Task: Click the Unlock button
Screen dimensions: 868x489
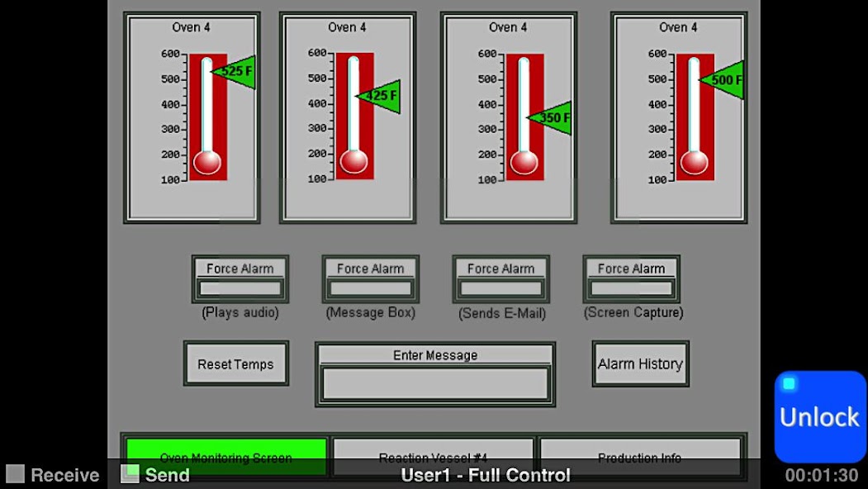Action: click(818, 417)
